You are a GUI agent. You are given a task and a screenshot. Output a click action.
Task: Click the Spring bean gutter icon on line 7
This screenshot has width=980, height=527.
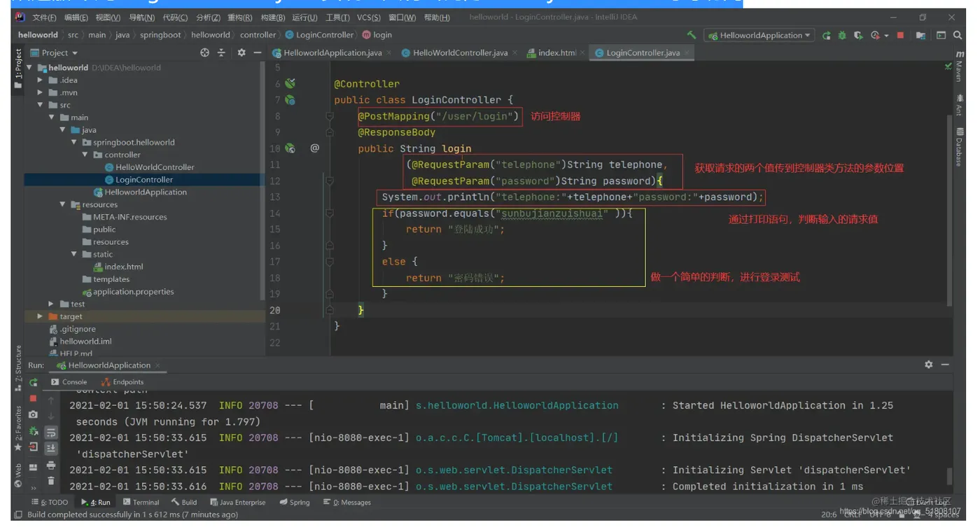(290, 100)
